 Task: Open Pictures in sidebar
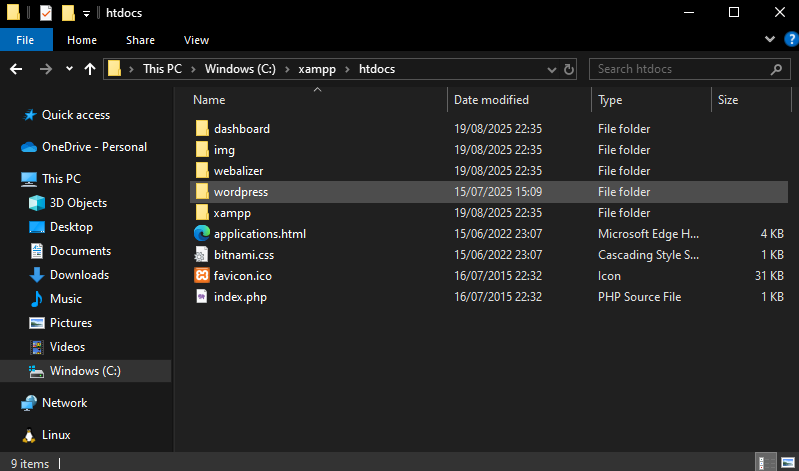(x=71, y=323)
